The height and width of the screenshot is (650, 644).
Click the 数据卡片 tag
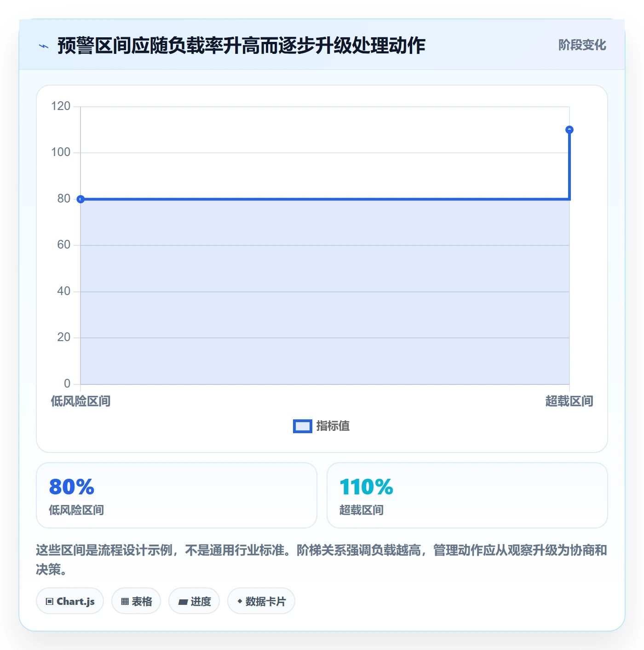click(x=261, y=601)
